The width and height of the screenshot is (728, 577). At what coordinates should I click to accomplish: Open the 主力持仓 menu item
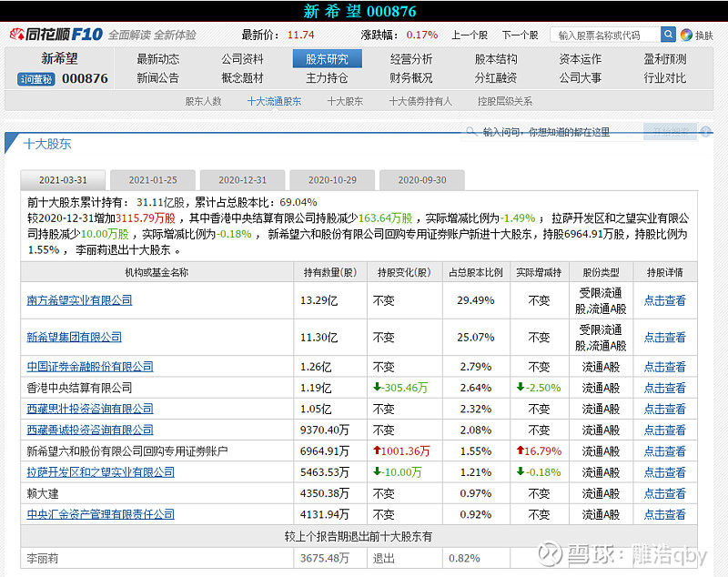coord(327,78)
